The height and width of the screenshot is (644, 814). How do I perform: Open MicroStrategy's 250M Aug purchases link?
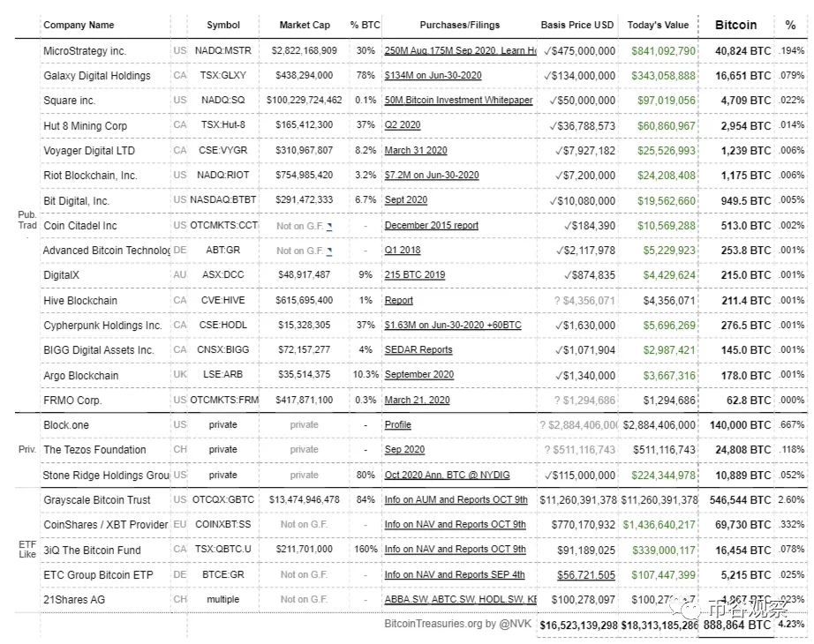click(x=461, y=51)
